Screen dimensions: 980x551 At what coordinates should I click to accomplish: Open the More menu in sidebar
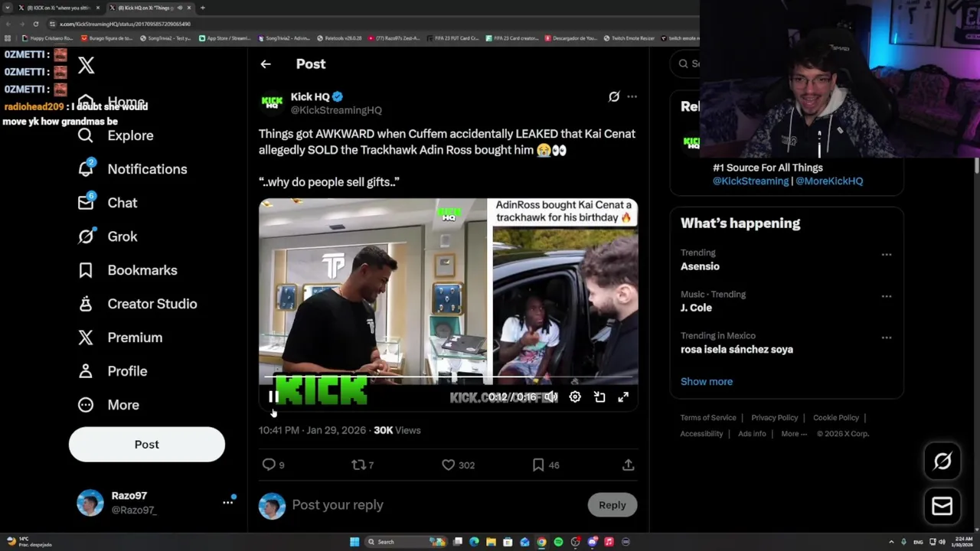(x=108, y=405)
